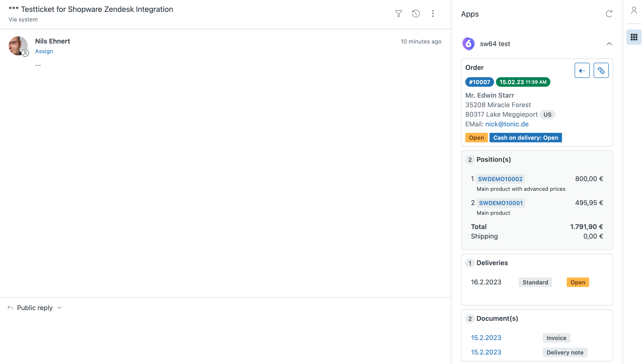Open the Invoice document dated 15.2.2023
The width and height of the screenshot is (644, 364).
(486, 338)
